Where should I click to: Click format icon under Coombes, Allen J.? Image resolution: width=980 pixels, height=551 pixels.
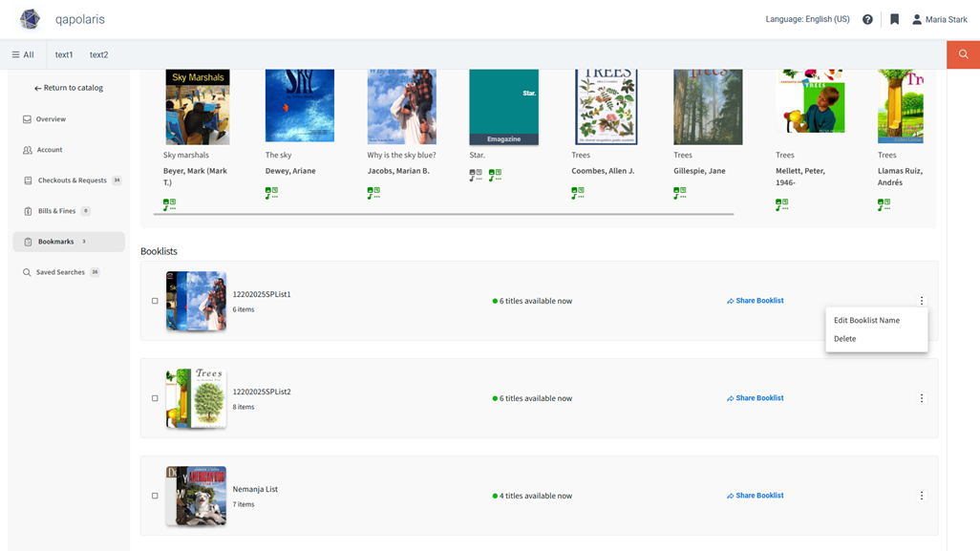[578, 192]
